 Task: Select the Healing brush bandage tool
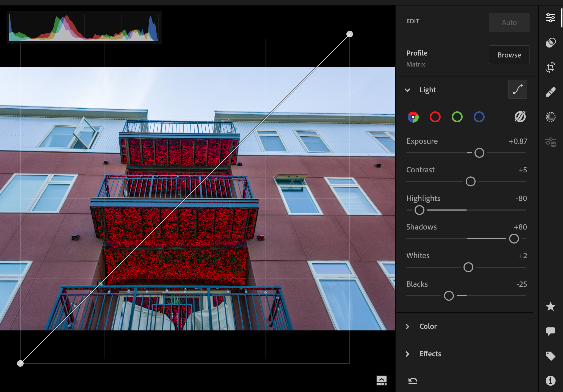pos(550,92)
